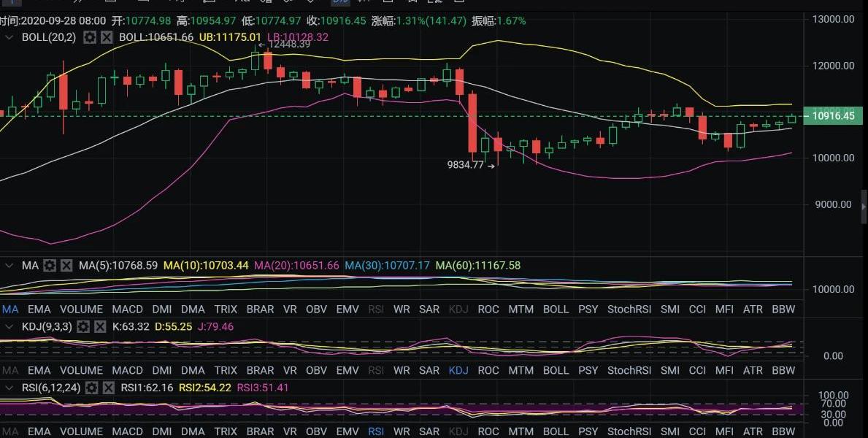Screen dimensions: 868x438
Task: Choose StochRSI in bottom indicator row under RSI chart
Action: (x=629, y=431)
